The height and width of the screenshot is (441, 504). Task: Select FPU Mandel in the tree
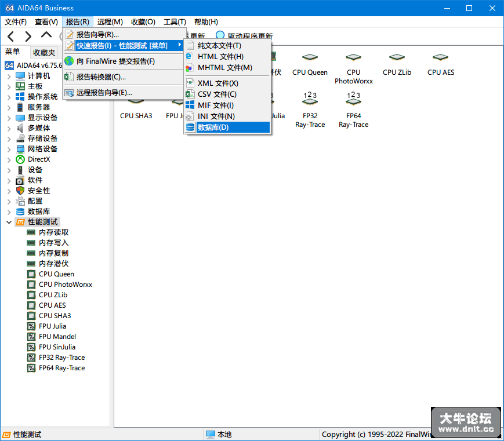(57, 337)
